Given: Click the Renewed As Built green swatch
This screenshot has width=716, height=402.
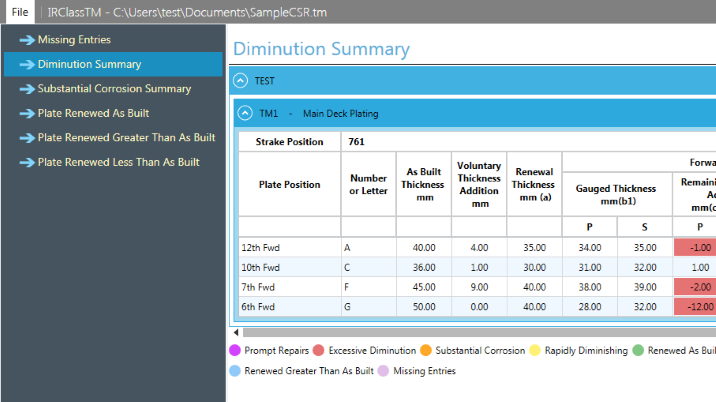Looking at the screenshot, I should click(x=638, y=350).
